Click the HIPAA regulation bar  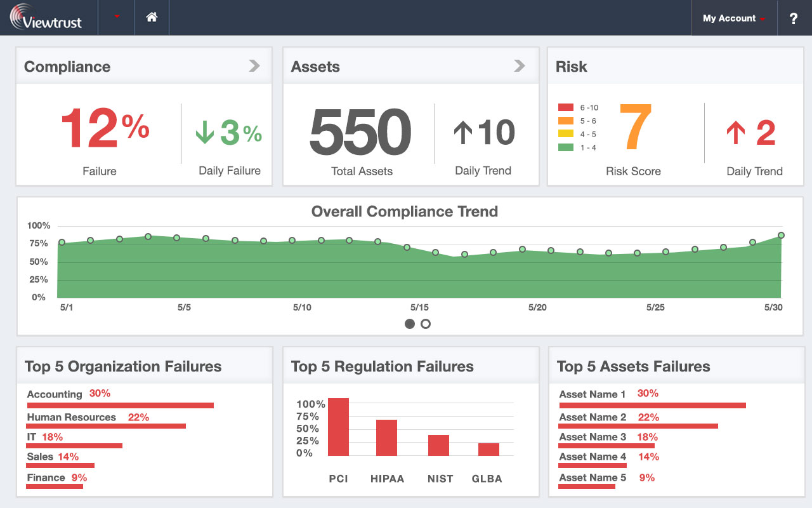click(x=386, y=438)
